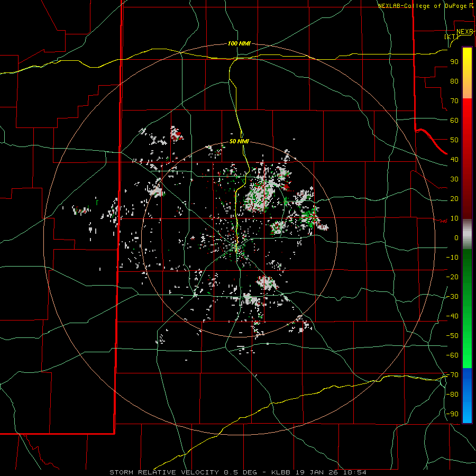476x476 pixels.
Task: Click the KT units label above color scale
Action: tap(452, 36)
